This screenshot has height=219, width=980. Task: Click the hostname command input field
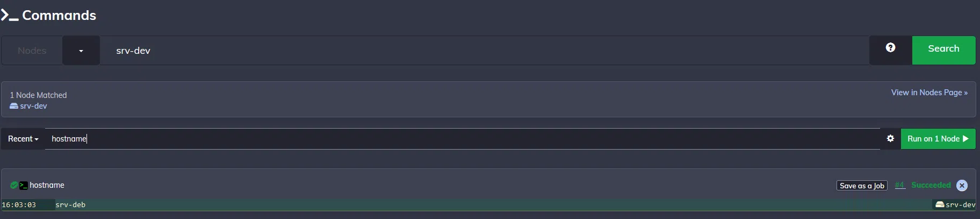[462, 139]
